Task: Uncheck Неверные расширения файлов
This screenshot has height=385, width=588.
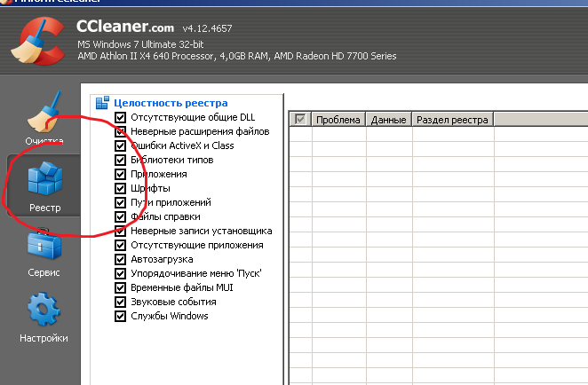Action: [x=120, y=131]
